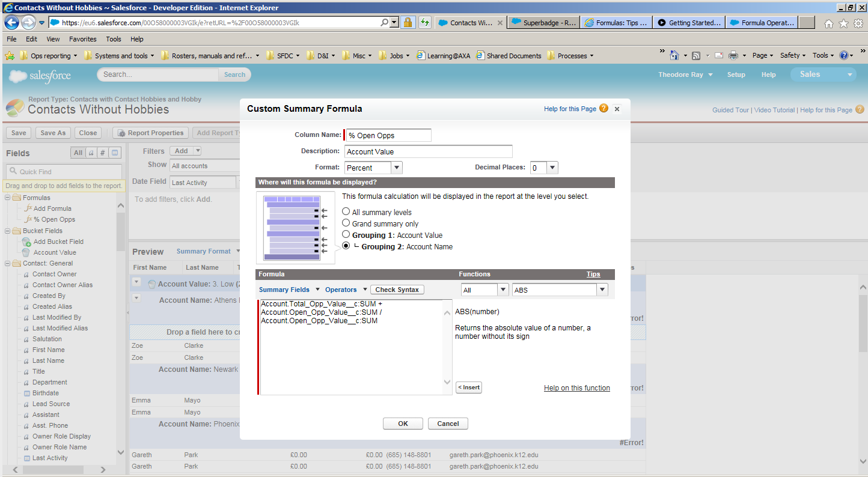Click the browser Back arrow button
Screen dimensions: 868x477
(12, 23)
